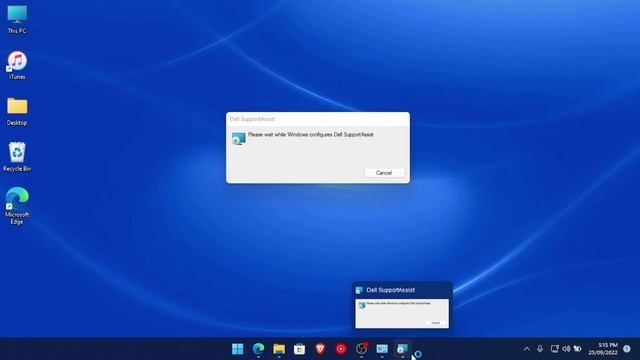Launch Brave browser from the taskbar
Image resolution: width=640 pixels, height=360 pixels.
click(320, 349)
